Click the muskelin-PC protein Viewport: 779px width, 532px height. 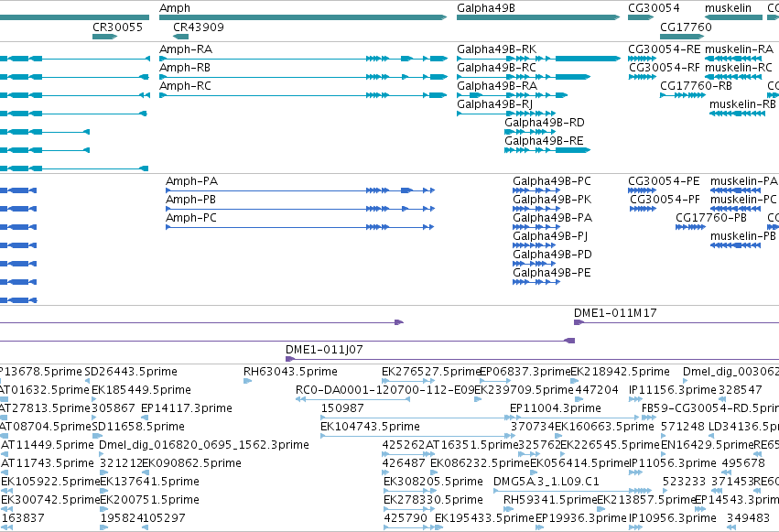[736, 209]
